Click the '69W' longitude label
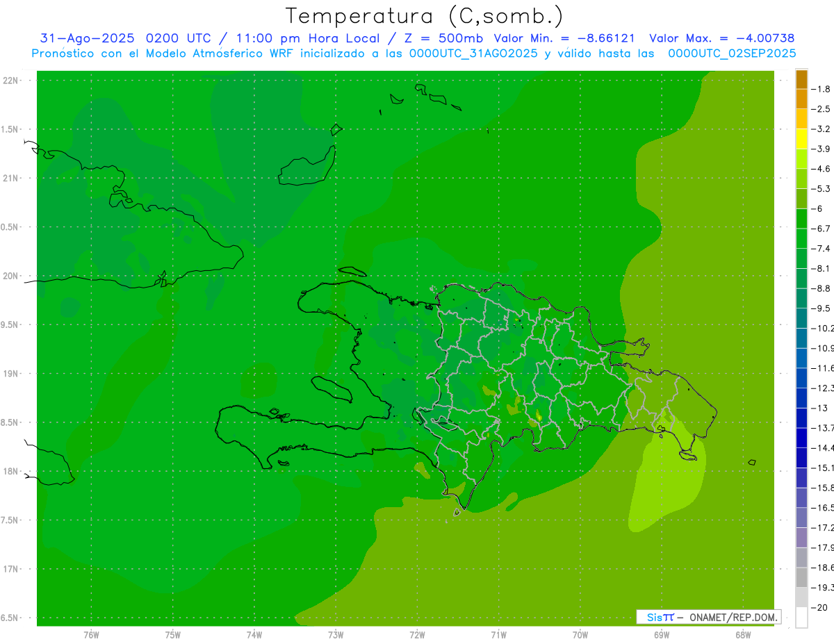834x644 pixels. pyautogui.click(x=662, y=635)
